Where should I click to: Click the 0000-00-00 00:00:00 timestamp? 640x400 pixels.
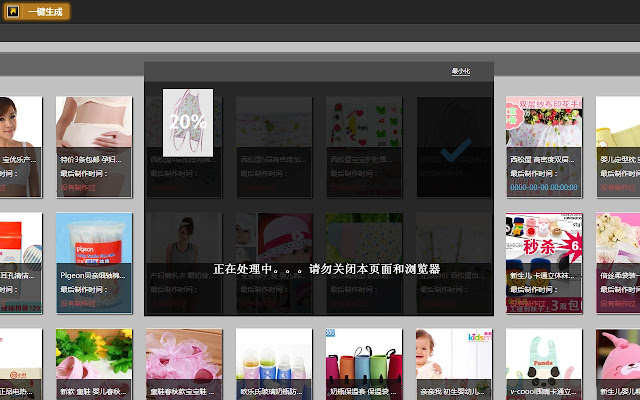click(544, 187)
